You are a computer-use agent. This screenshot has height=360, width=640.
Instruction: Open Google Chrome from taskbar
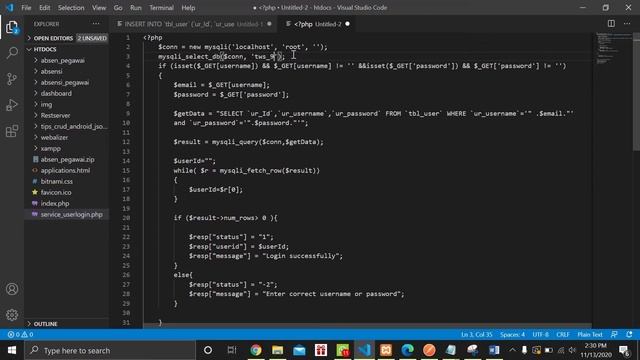(x=256, y=350)
